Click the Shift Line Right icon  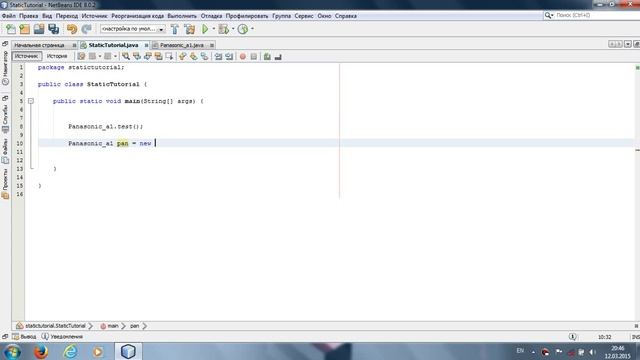[229, 57]
